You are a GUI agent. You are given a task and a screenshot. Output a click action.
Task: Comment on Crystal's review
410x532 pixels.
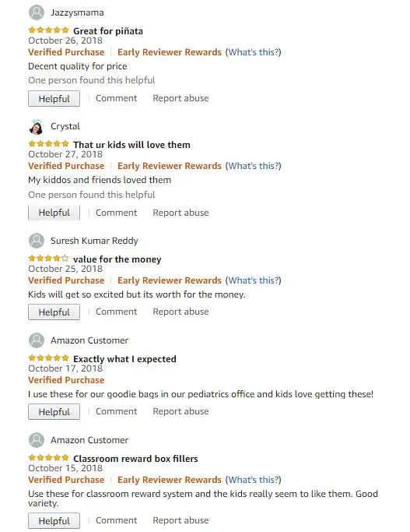(116, 213)
